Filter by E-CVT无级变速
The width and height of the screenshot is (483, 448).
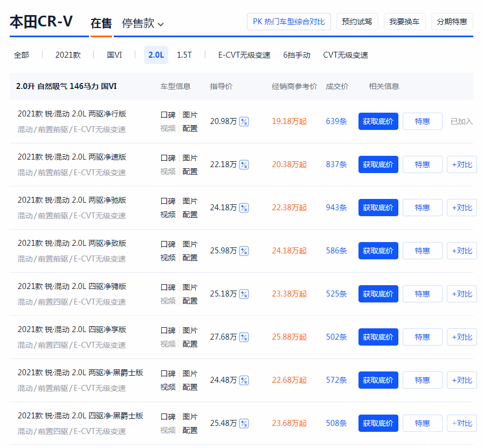[244, 55]
